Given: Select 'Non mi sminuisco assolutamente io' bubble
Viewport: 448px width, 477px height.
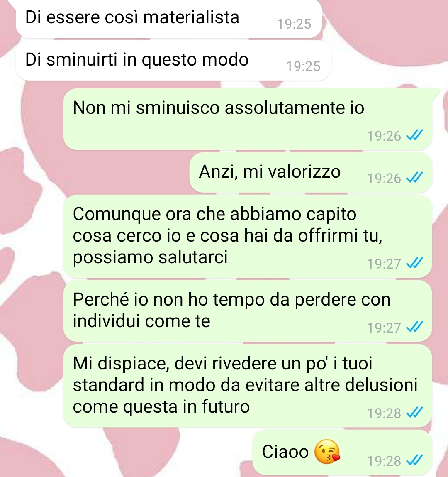Looking at the screenshot, I should tap(248, 119).
